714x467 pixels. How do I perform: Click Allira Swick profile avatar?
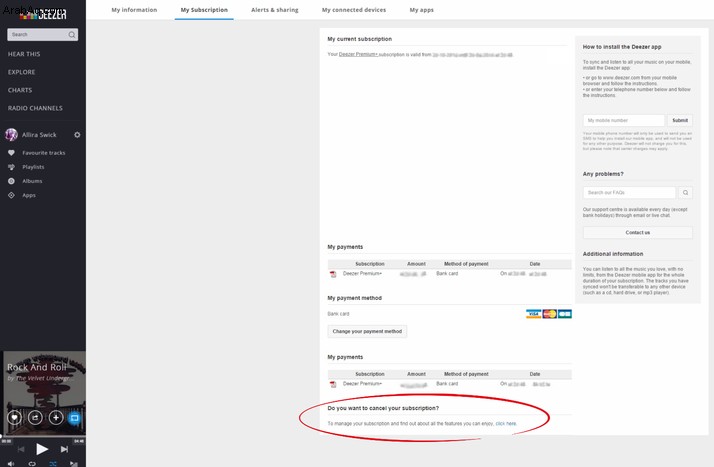click(x=11, y=135)
